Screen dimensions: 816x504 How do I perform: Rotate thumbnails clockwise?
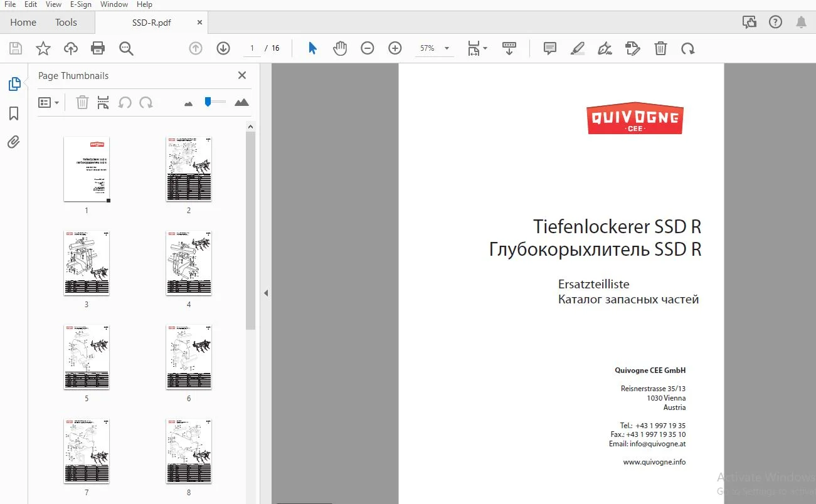tap(146, 102)
